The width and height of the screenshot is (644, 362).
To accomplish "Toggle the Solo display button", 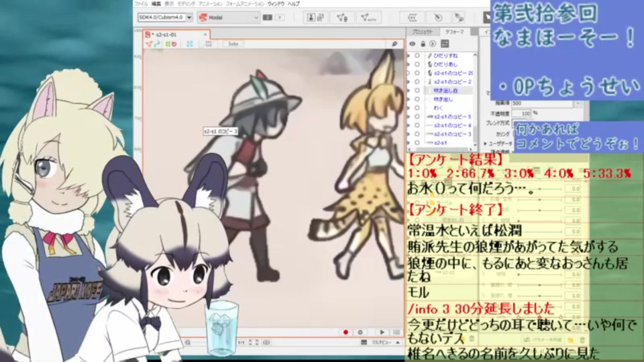I will point(233,44).
